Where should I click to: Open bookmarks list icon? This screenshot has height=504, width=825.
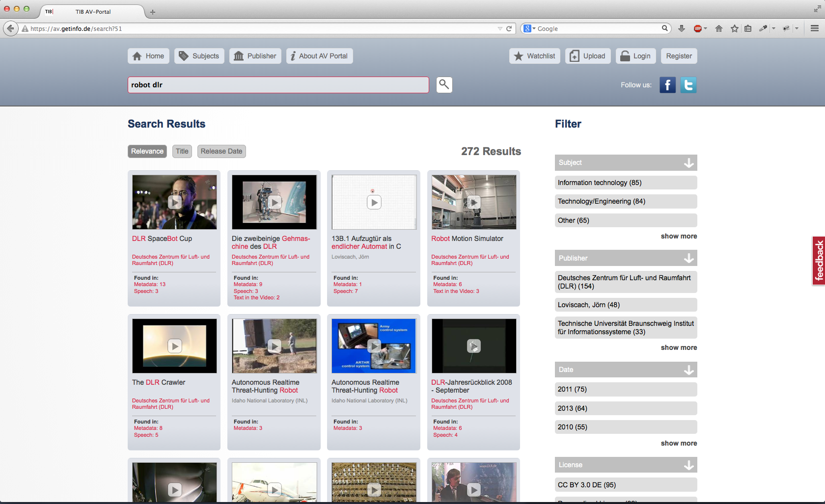click(748, 28)
